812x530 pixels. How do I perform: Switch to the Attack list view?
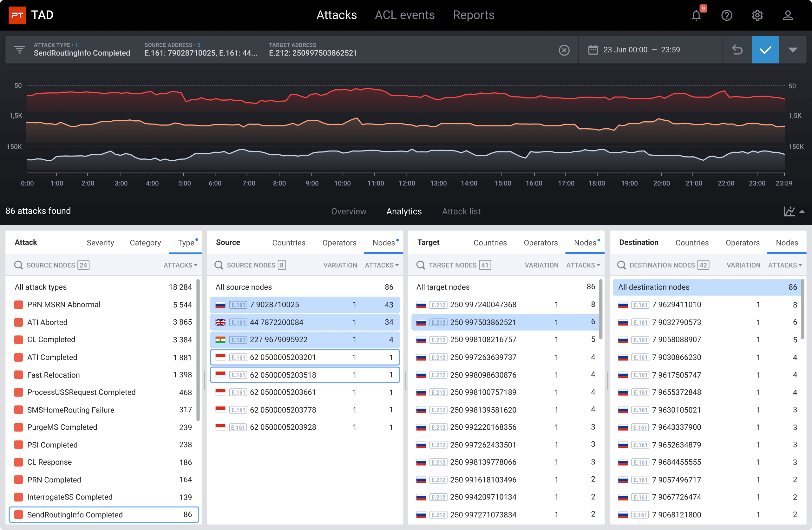(x=461, y=211)
